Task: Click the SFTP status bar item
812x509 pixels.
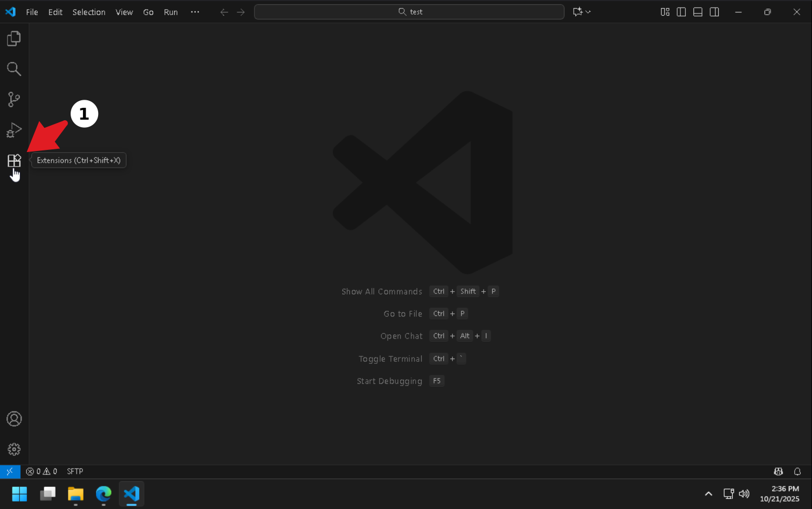Action: tap(74, 471)
